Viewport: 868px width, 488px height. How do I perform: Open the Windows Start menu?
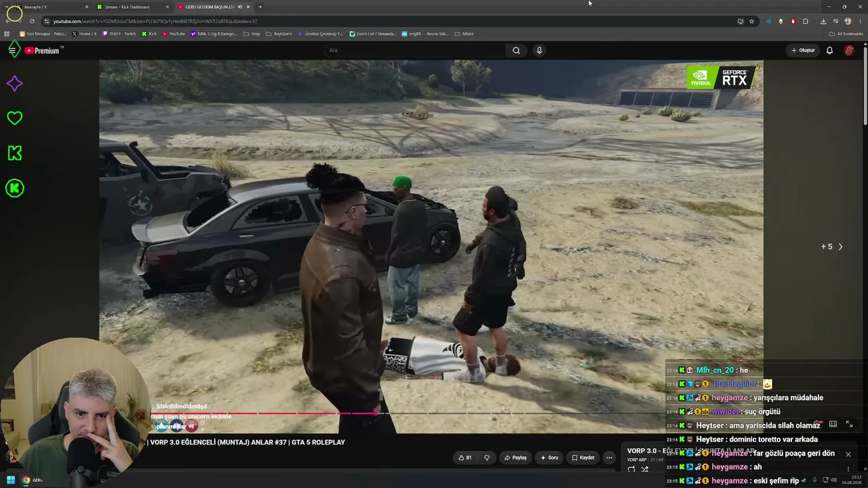10,480
